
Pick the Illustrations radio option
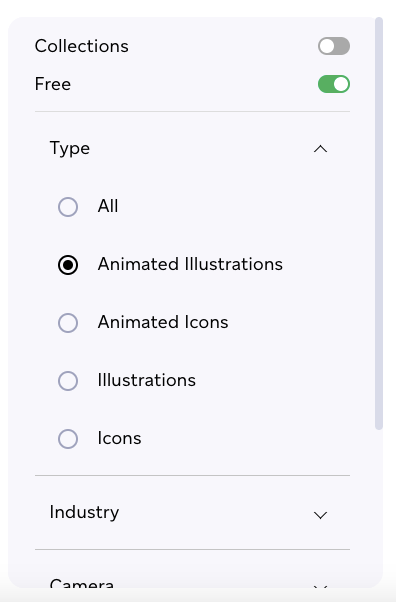pos(68,381)
